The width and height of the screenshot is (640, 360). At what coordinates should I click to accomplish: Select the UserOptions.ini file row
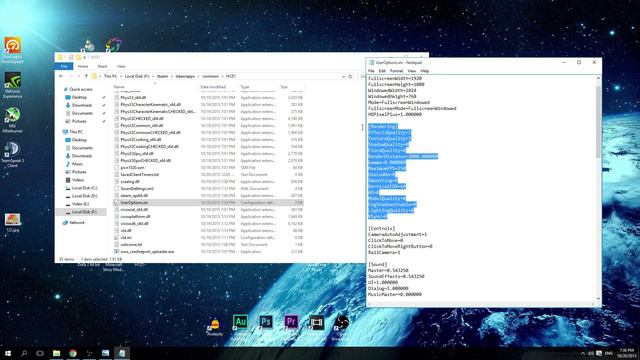coord(208,202)
